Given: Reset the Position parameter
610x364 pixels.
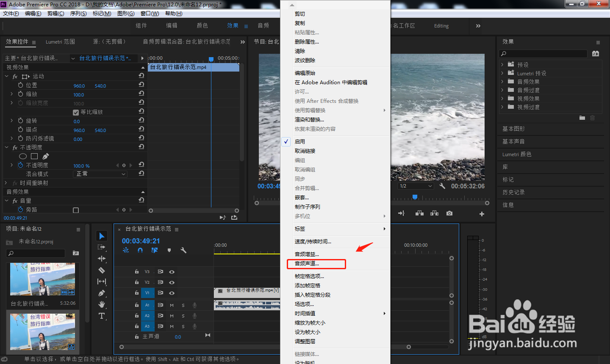Looking at the screenshot, I should click(x=141, y=84).
